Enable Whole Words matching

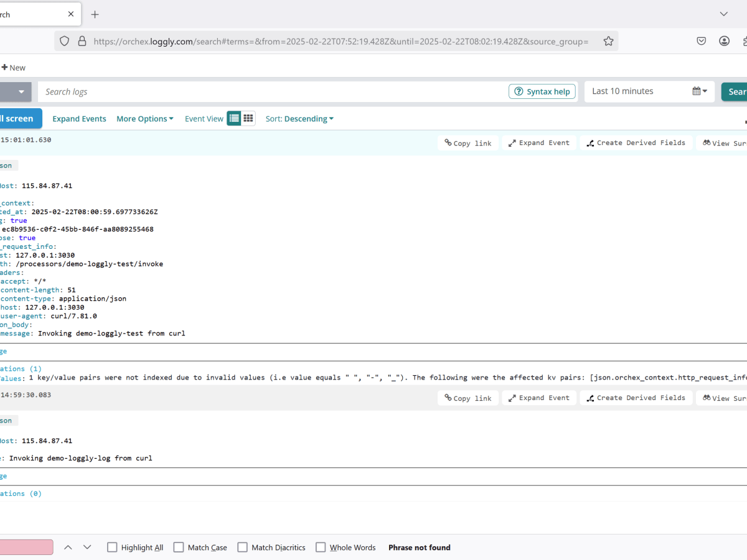tap(321, 547)
